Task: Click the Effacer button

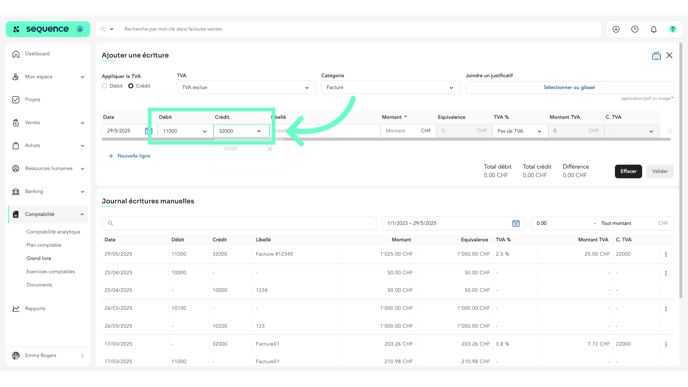Action: pyautogui.click(x=628, y=171)
